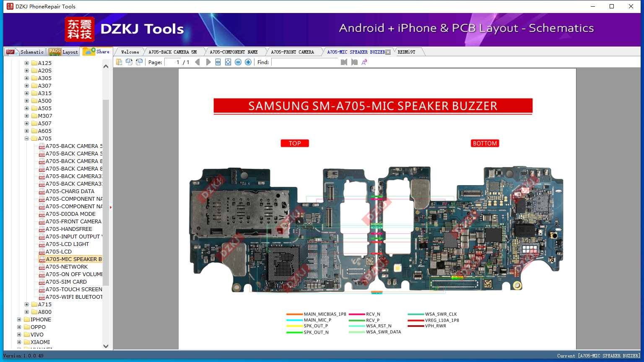Click the tree scrollbar up arrow

point(106,66)
